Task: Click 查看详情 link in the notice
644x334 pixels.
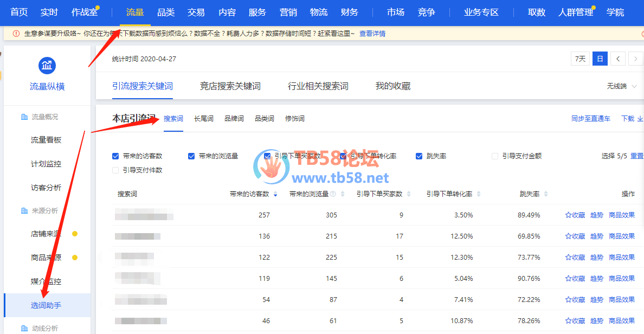Action: 372,34
